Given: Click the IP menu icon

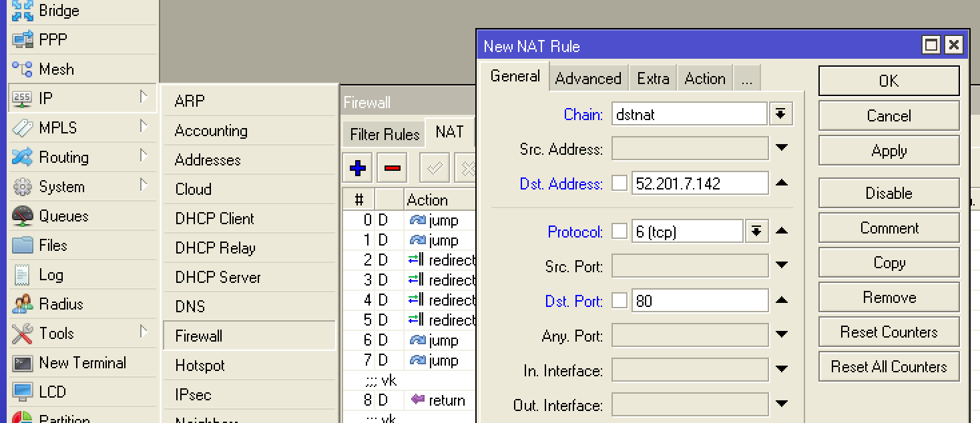Looking at the screenshot, I should [x=23, y=99].
